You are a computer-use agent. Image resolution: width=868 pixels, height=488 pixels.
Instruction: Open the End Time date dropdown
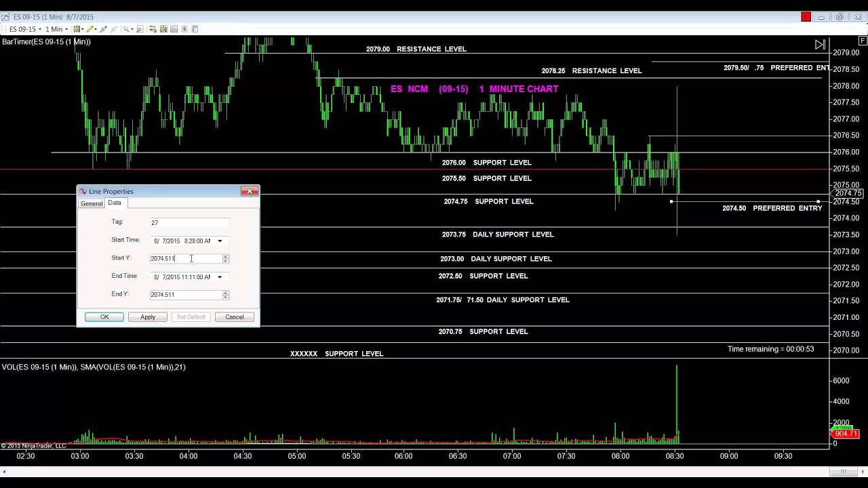click(220, 277)
